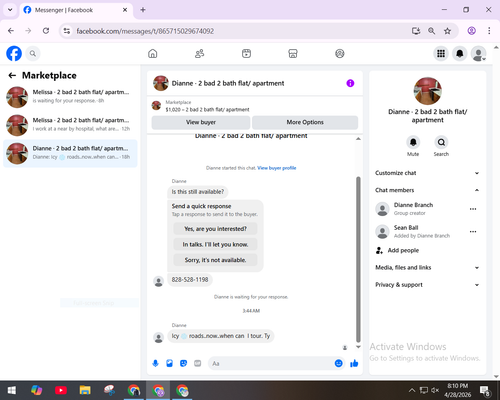Open the Chrome profile icon
Viewport: 500px width, 400px height.
(471, 31)
